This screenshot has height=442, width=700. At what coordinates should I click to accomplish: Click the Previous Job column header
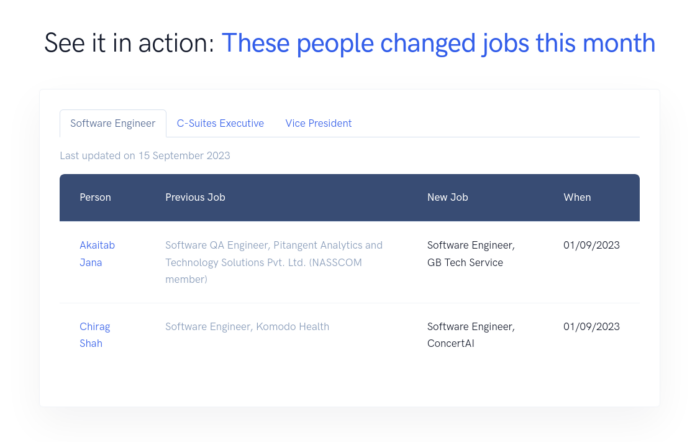pyautogui.click(x=195, y=197)
